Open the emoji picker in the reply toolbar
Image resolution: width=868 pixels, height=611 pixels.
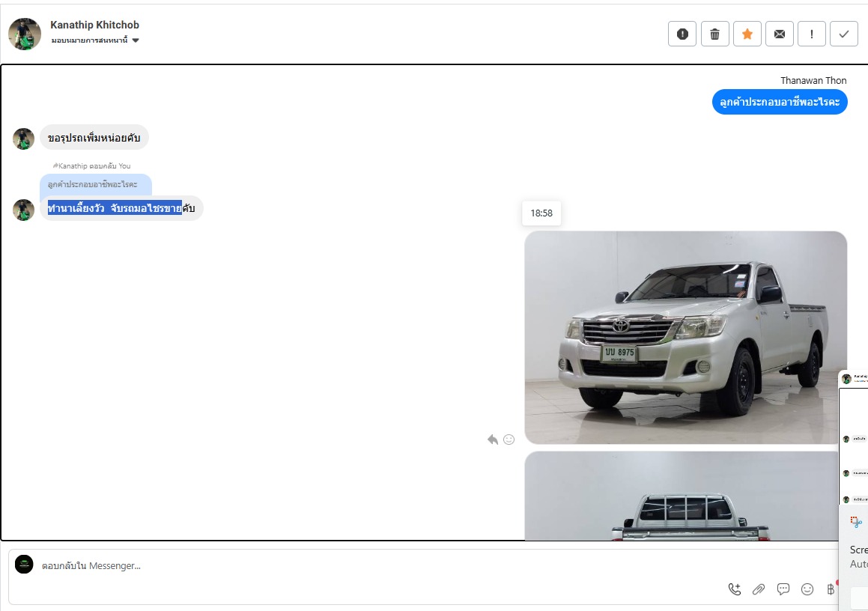click(x=807, y=589)
